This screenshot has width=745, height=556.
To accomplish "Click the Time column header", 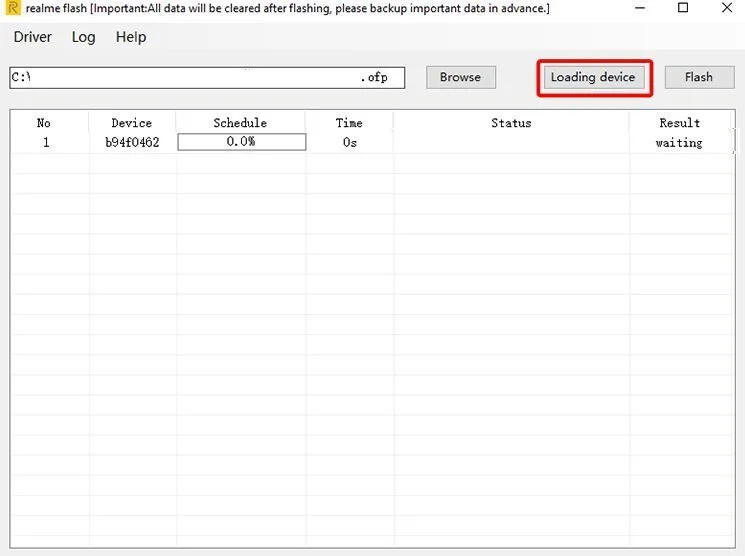I will pyautogui.click(x=349, y=123).
